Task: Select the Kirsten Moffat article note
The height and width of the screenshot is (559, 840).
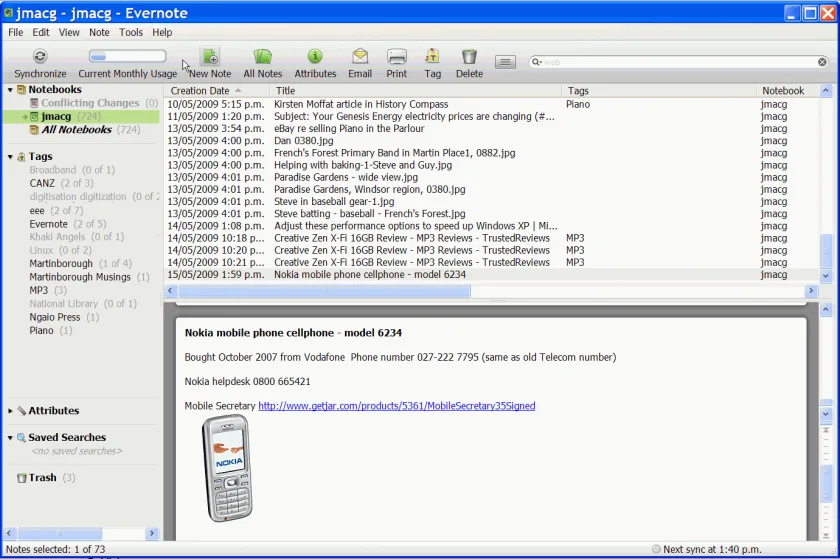Action: pyautogui.click(x=491, y=104)
